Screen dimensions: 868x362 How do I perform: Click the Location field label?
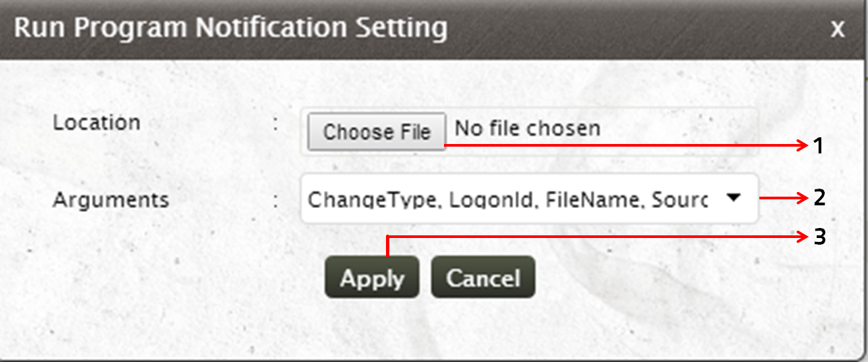click(x=97, y=123)
